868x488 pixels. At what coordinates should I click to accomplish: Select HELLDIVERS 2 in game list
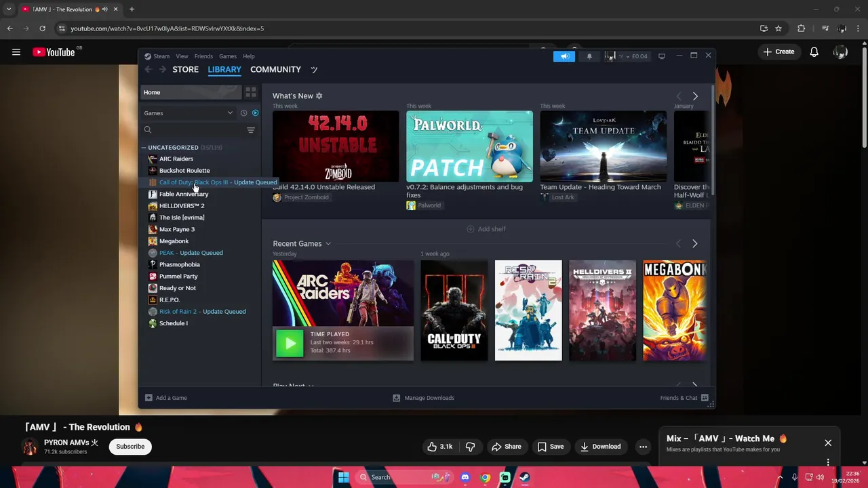click(182, 205)
